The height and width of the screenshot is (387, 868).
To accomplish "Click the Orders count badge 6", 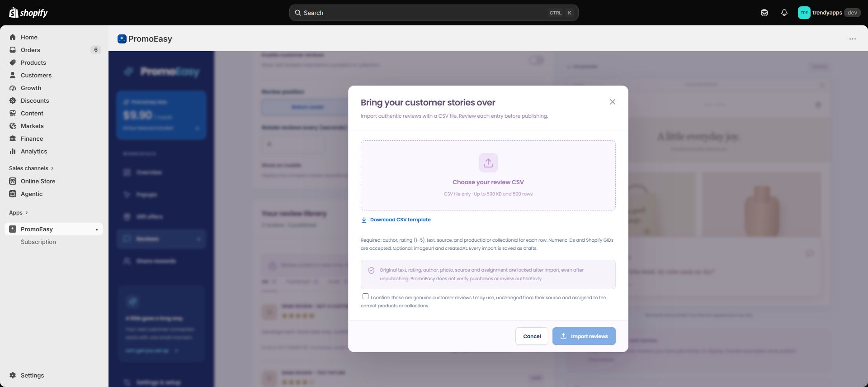I will coord(95,50).
